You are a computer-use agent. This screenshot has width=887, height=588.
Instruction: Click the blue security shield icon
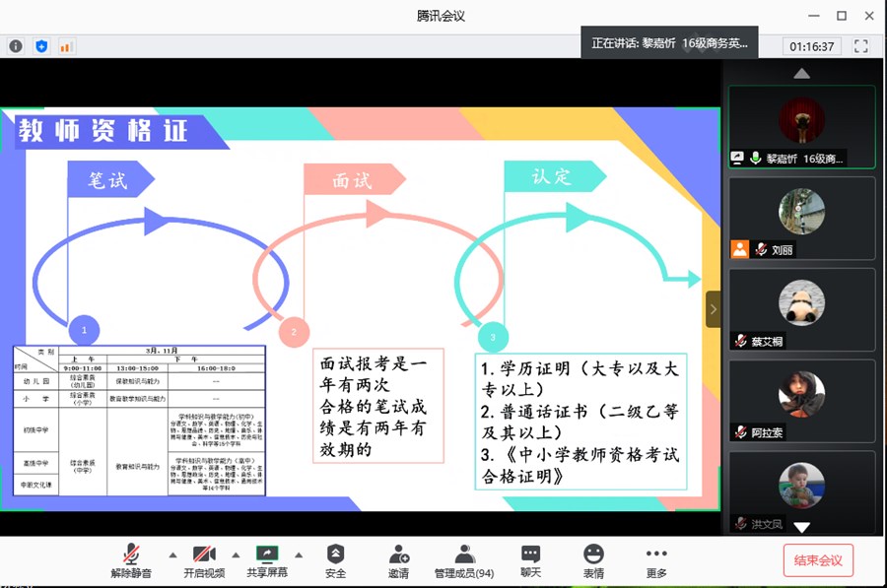tap(41, 46)
